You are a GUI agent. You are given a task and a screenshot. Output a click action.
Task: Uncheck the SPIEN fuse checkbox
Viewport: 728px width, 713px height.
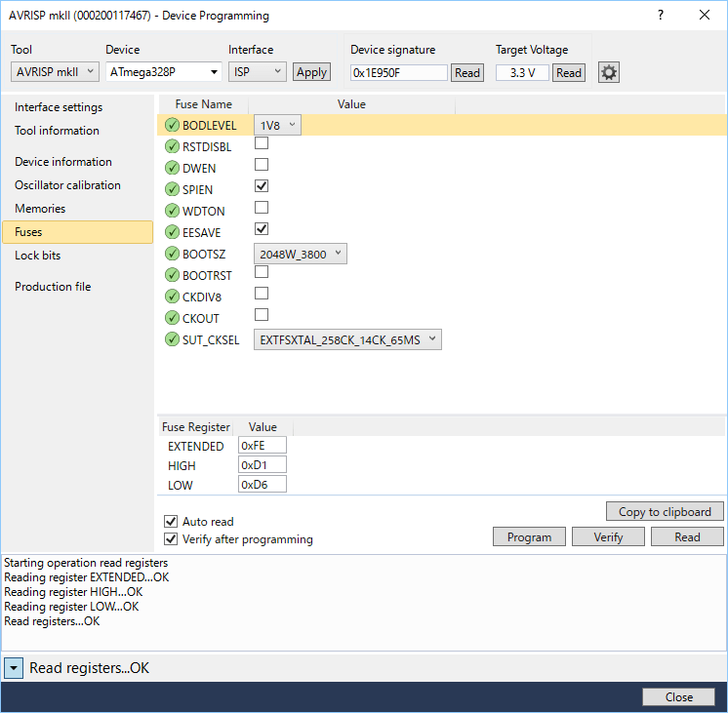(x=262, y=185)
